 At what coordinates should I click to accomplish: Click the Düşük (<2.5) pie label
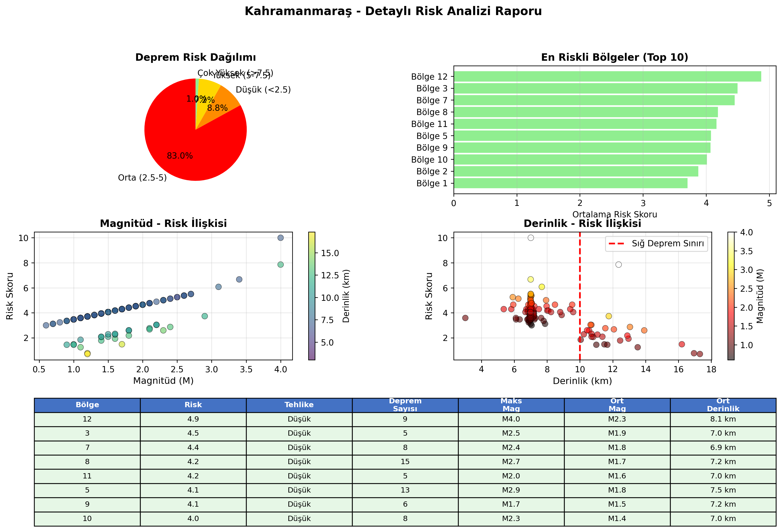(x=263, y=90)
